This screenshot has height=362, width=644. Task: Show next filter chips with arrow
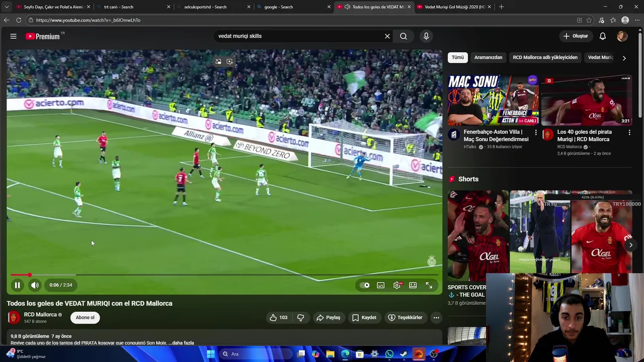tap(624, 58)
